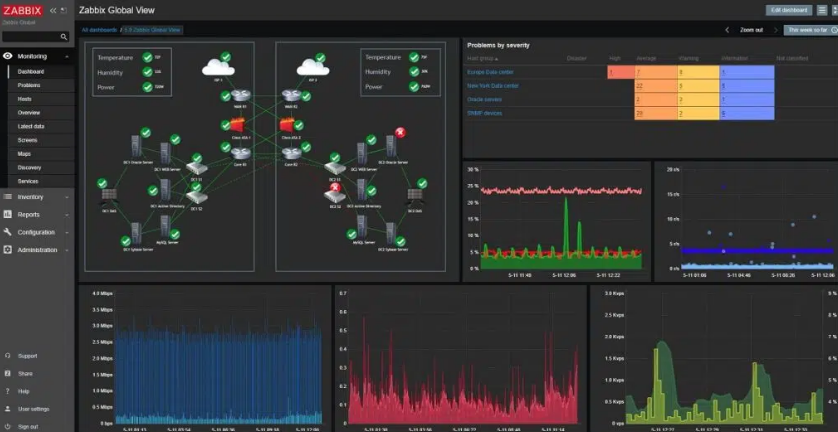Open the Europe Data center link
The image size is (838, 432).
(x=491, y=72)
